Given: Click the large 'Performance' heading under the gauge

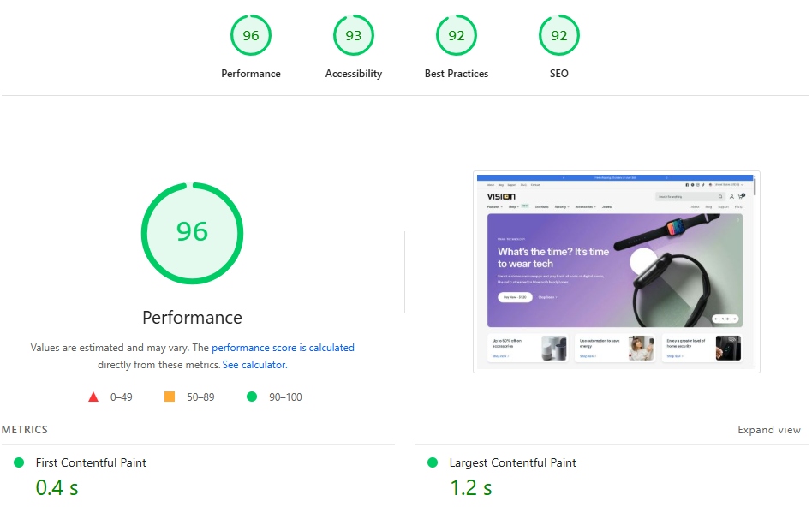Looking at the screenshot, I should click(192, 318).
